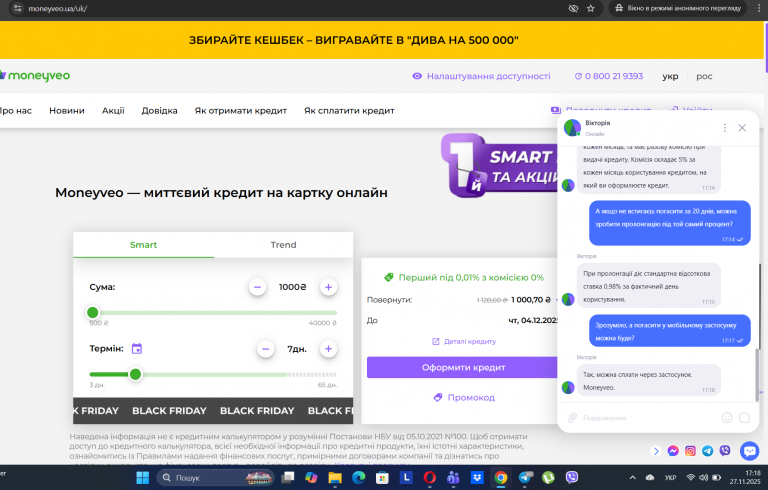Open the Промокод link
The height and width of the screenshot is (490, 768).
tap(464, 397)
